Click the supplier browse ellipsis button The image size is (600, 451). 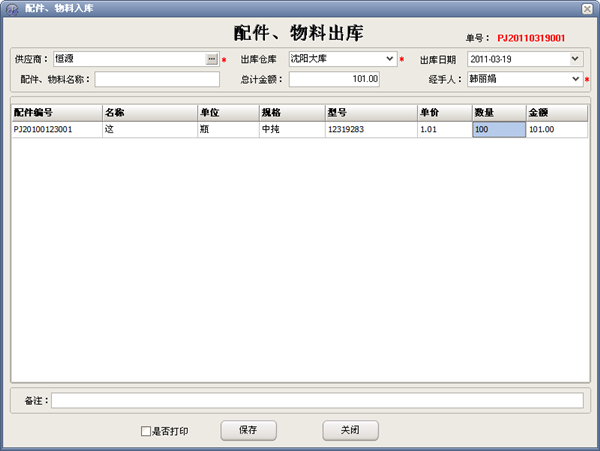point(211,59)
